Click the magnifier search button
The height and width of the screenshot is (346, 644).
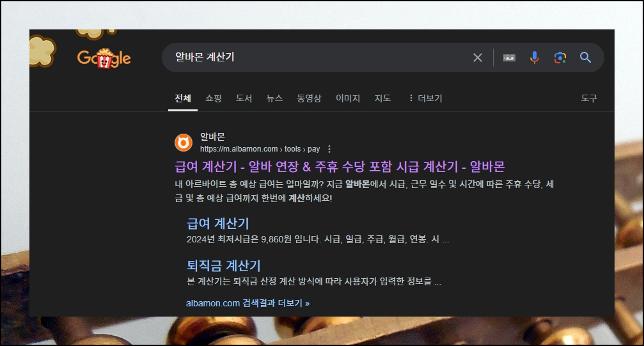585,58
